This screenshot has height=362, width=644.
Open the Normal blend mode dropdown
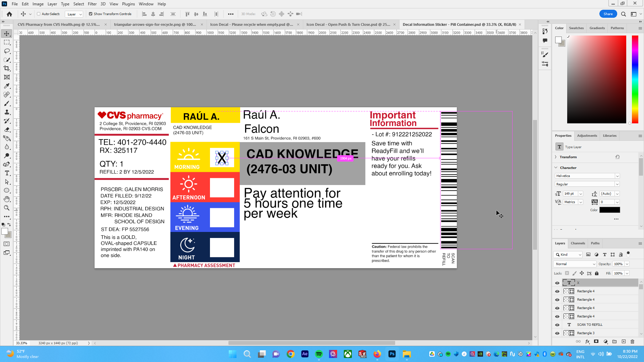point(575,264)
